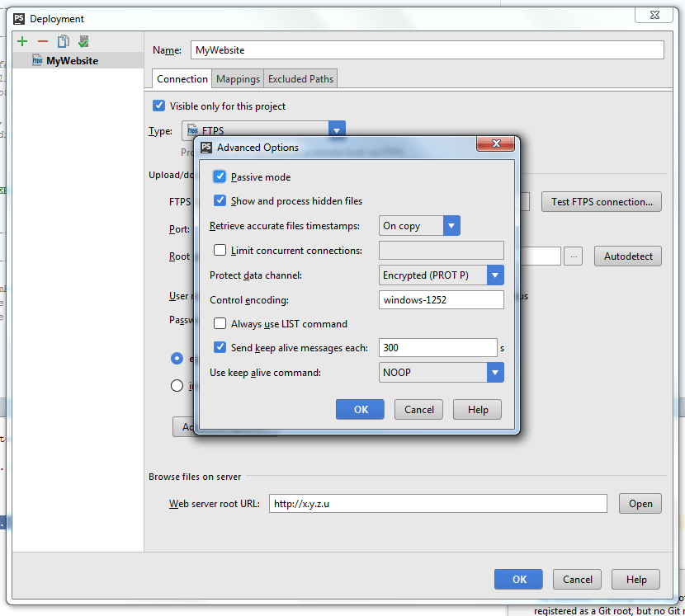
Task: Close the Deployment window
Action: tap(654, 15)
